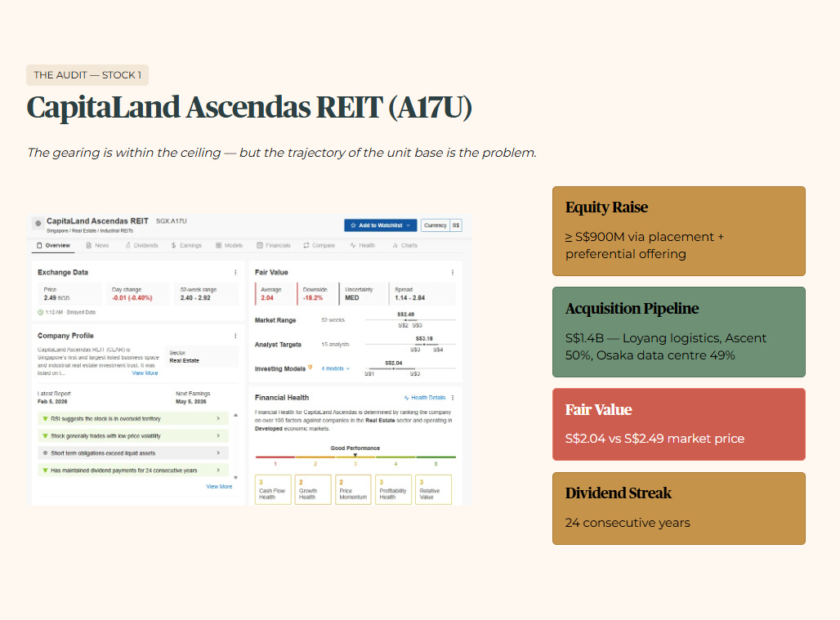The image size is (840, 620).
Task: Click the Earnings tab dollar icon
Action: tap(173, 245)
